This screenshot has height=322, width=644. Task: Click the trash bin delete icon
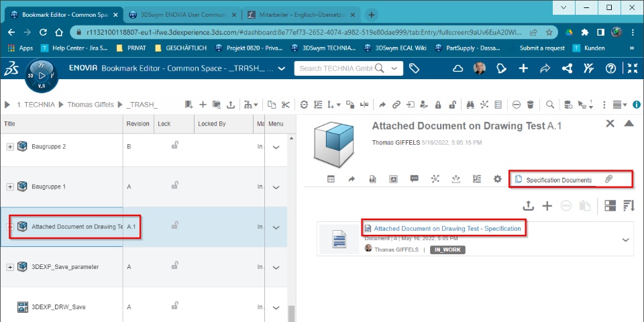(530, 105)
